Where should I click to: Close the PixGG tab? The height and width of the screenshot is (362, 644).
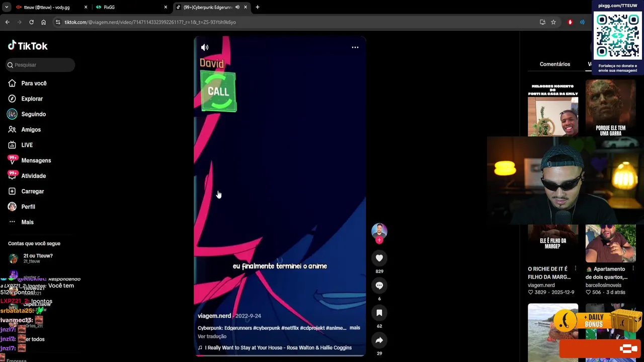[x=166, y=7]
